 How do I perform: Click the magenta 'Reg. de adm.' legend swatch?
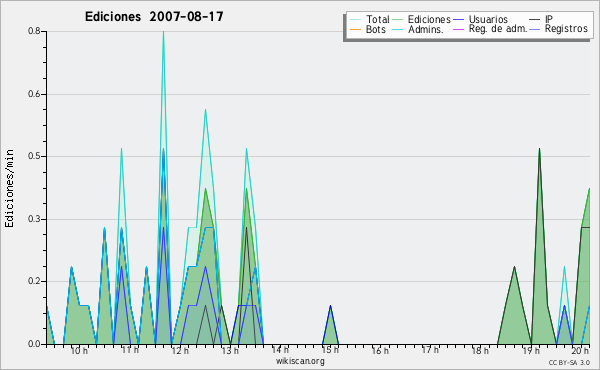(x=458, y=29)
